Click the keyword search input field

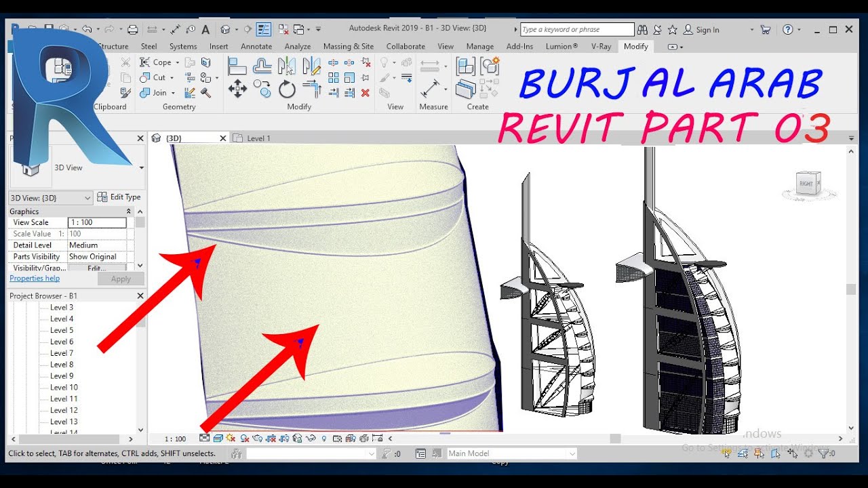pyautogui.click(x=577, y=30)
